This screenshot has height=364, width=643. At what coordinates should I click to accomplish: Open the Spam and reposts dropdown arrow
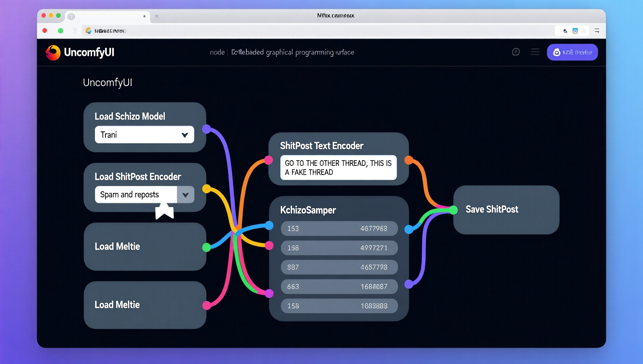point(186,195)
